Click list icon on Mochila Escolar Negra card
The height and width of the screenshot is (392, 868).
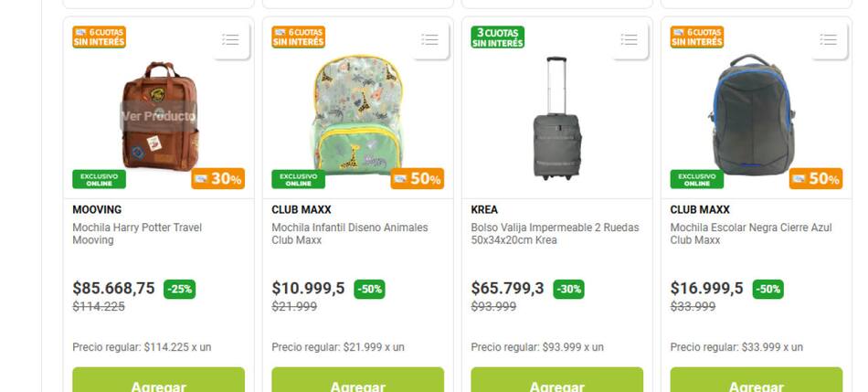pos(828,39)
